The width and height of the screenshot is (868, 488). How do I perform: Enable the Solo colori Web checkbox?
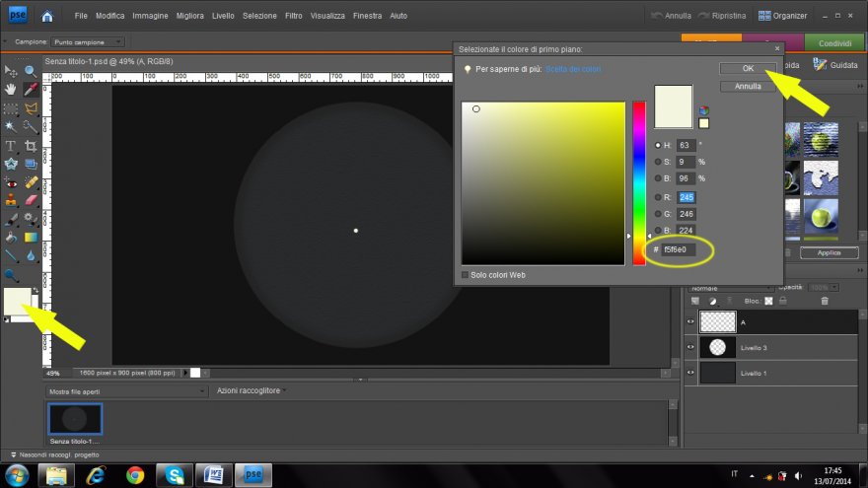tap(465, 274)
